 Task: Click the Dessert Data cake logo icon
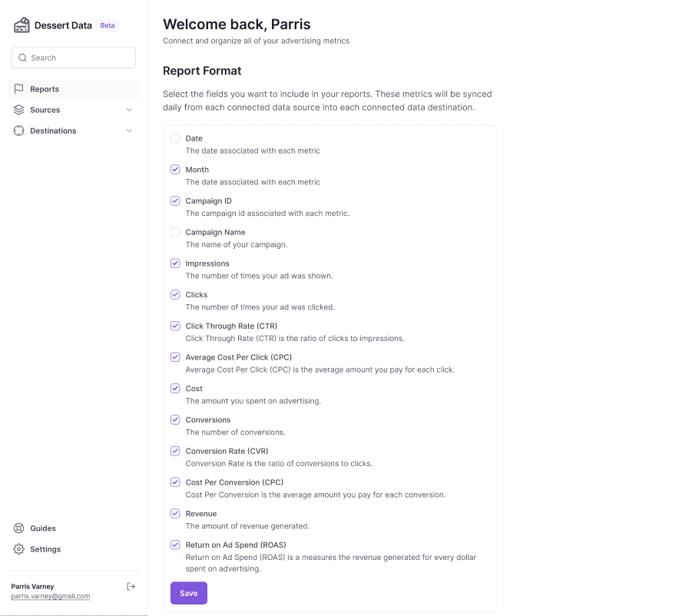(x=22, y=25)
